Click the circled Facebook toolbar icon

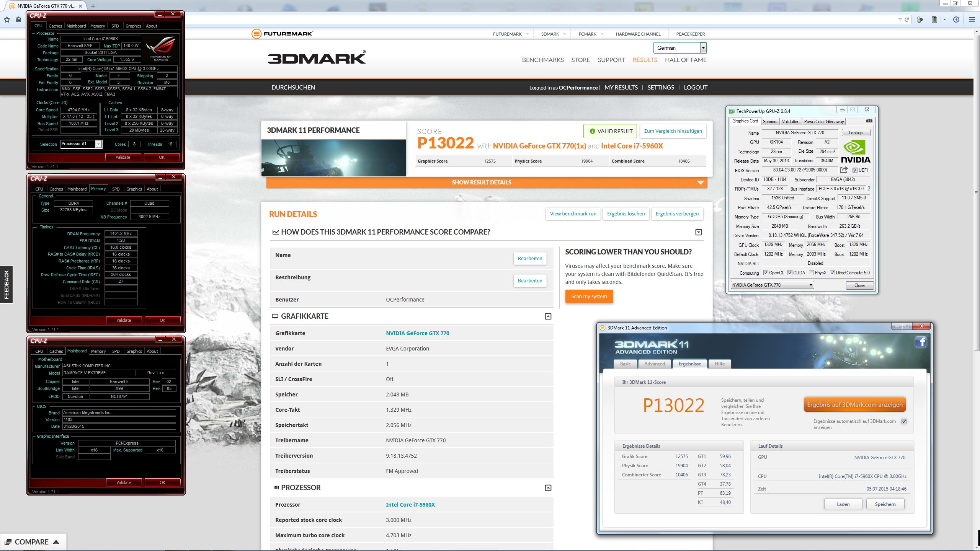[x=956, y=20]
